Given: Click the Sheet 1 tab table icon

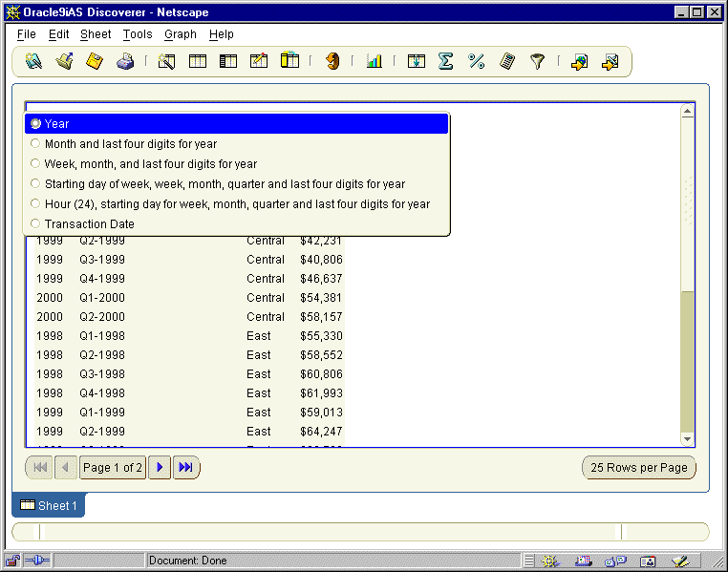Looking at the screenshot, I should tap(28, 505).
